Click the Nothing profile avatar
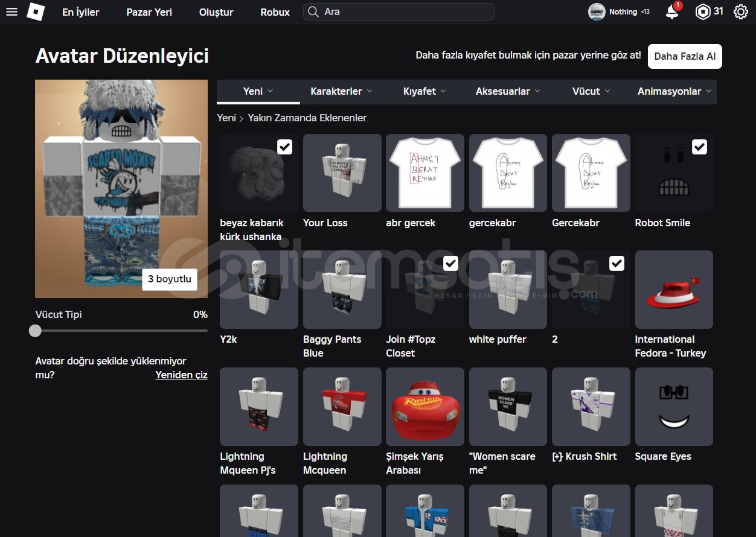756x537 pixels. pos(597,12)
